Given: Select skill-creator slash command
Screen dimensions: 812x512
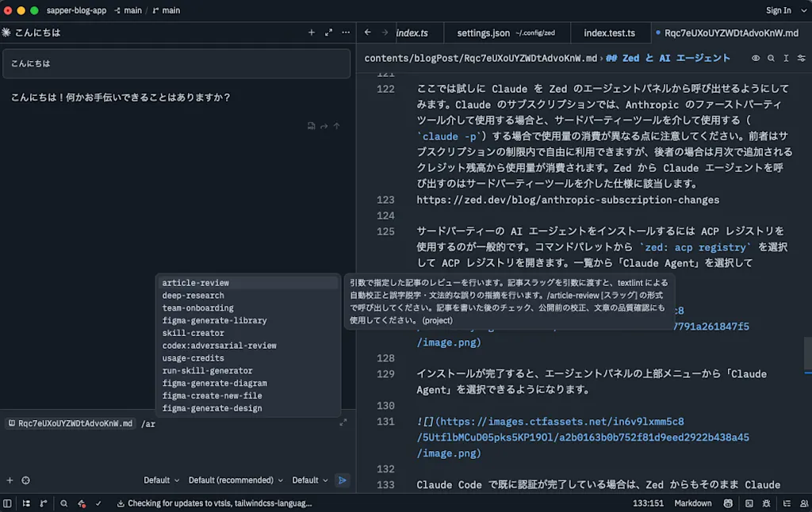Looking at the screenshot, I should point(248,334).
